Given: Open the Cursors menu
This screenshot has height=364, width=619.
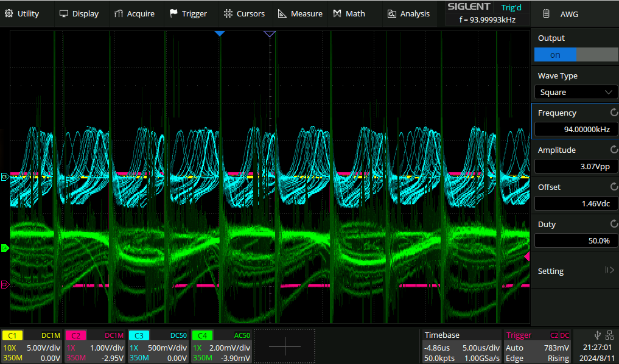Looking at the screenshot, I should pos(244,13).
